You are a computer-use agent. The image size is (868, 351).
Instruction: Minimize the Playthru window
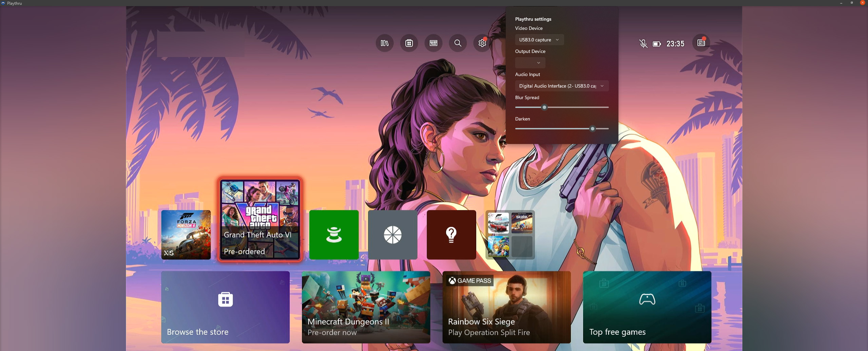point(841,3)
